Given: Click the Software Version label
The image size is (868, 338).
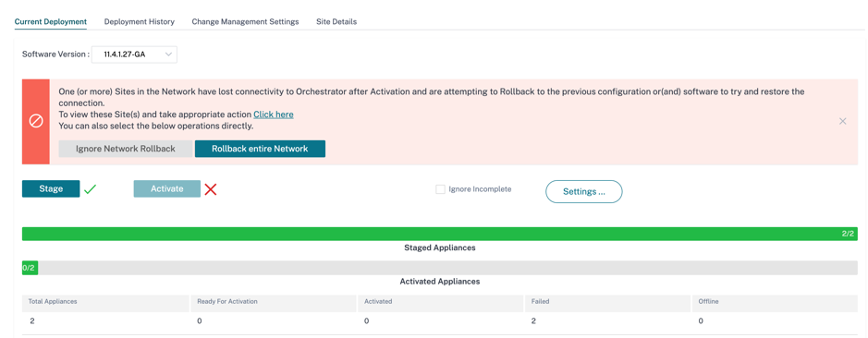Looking at the screenshot, I should point(55,54).
